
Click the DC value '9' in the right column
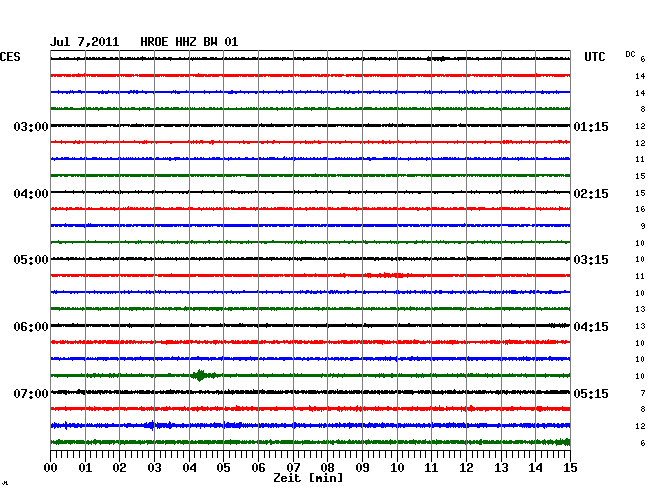click(x=643, y=226)
